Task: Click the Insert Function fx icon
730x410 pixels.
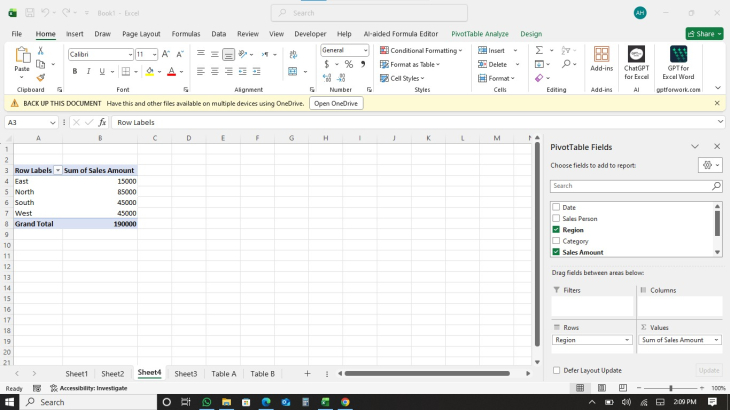Action: coord(101,122)
